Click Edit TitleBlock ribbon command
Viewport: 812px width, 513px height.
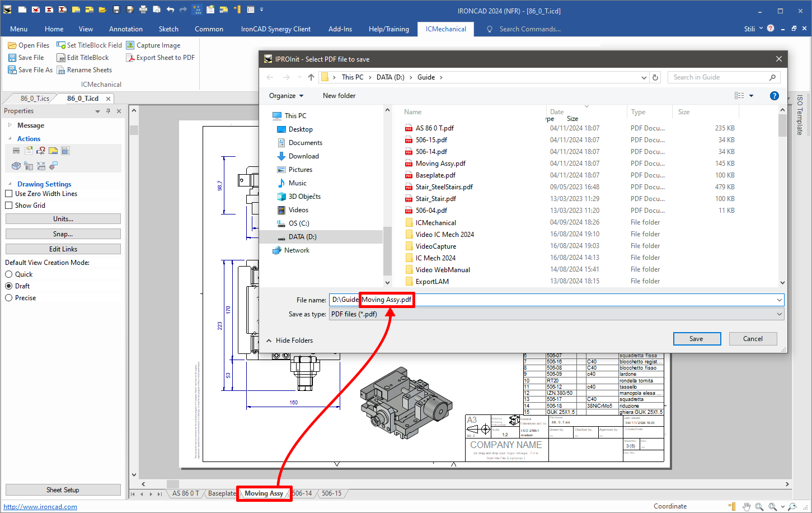pyautogui.click(x=83, y=58)
